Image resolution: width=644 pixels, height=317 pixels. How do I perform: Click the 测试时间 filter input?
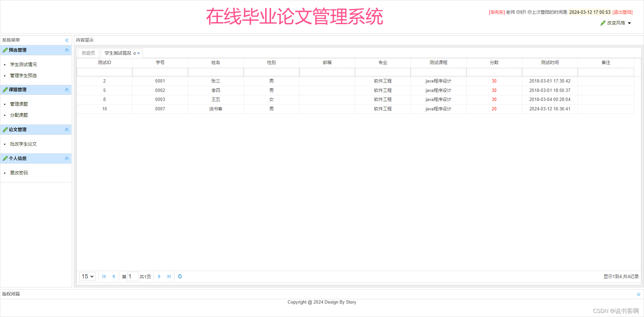(550, 72)
